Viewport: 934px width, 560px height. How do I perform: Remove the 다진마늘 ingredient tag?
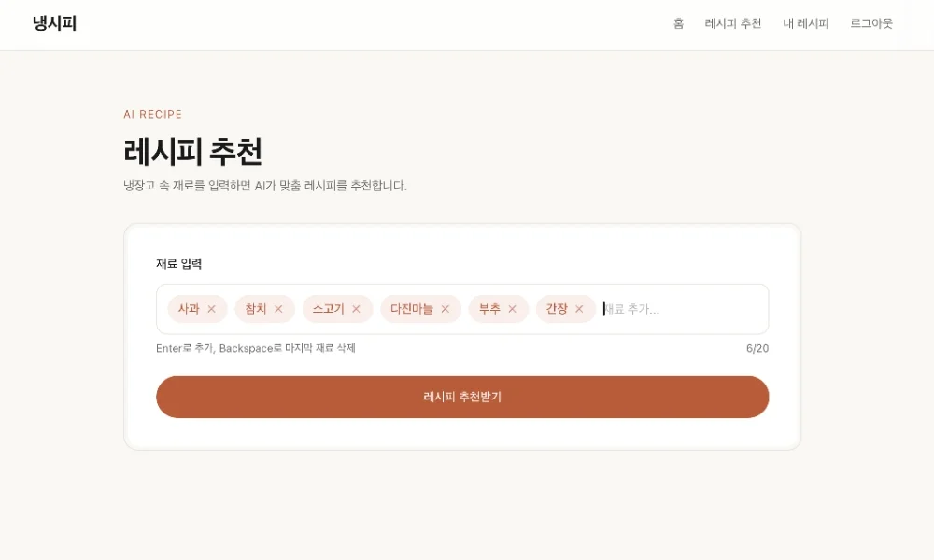[445, 309]
